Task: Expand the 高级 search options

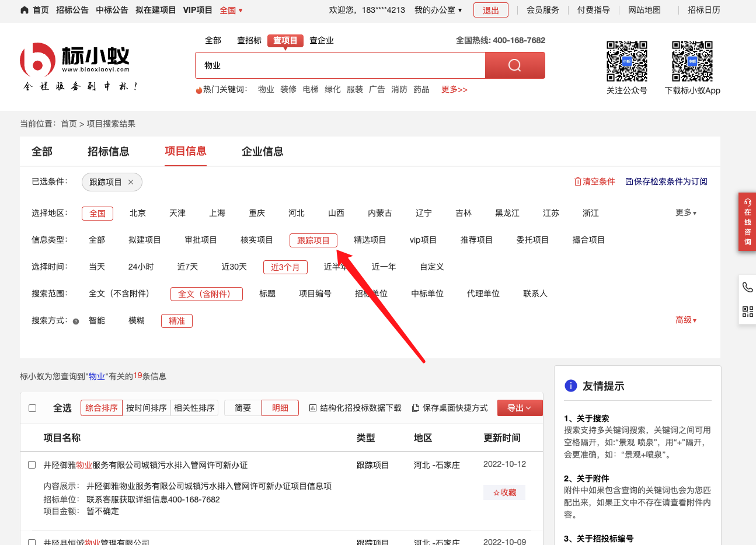Action: (x=685, y=320)
